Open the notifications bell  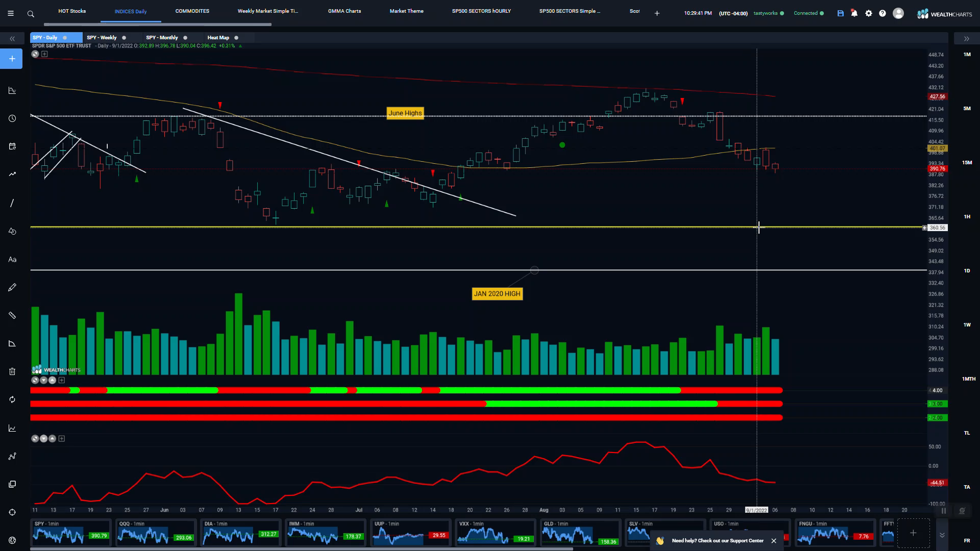pyautogui.click(x=854, y=13)
